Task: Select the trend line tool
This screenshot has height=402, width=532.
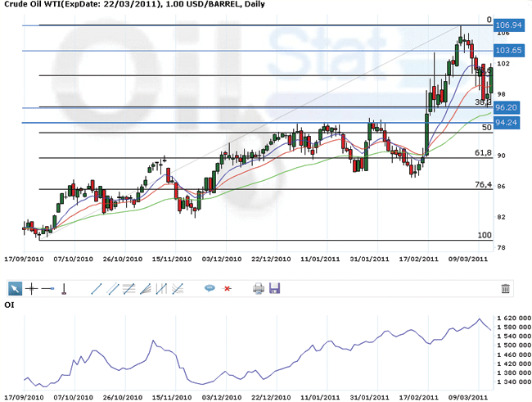Action: (95, 288)
